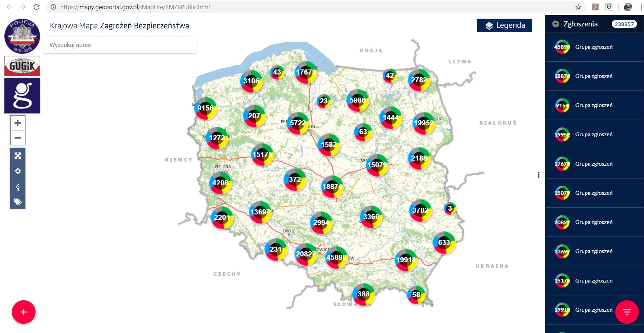Click the Policja anniversary logo

[x=22, y=36]
